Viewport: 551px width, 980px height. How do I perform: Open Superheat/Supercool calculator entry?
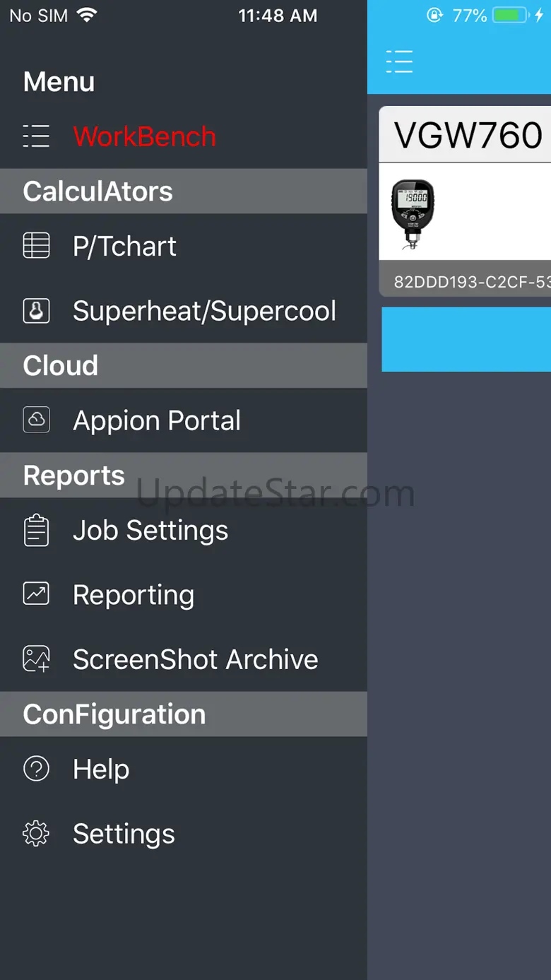[x=204, y=312]
